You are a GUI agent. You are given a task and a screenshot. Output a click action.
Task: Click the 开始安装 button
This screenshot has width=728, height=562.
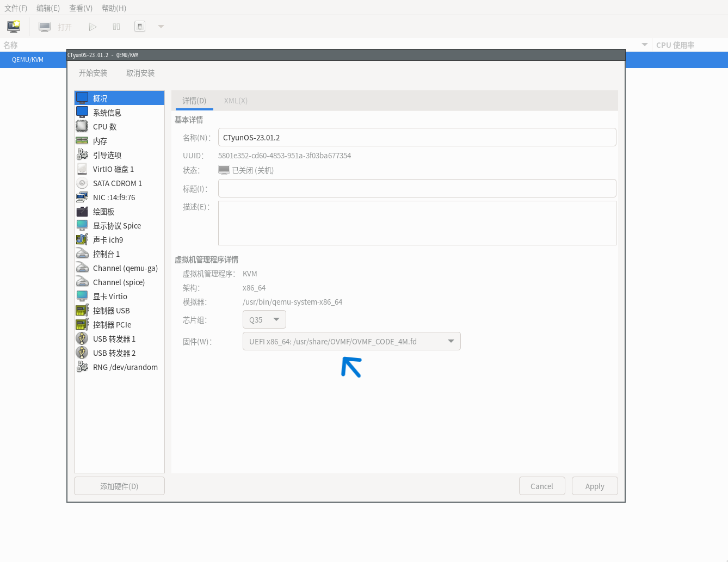coord(93,73)
